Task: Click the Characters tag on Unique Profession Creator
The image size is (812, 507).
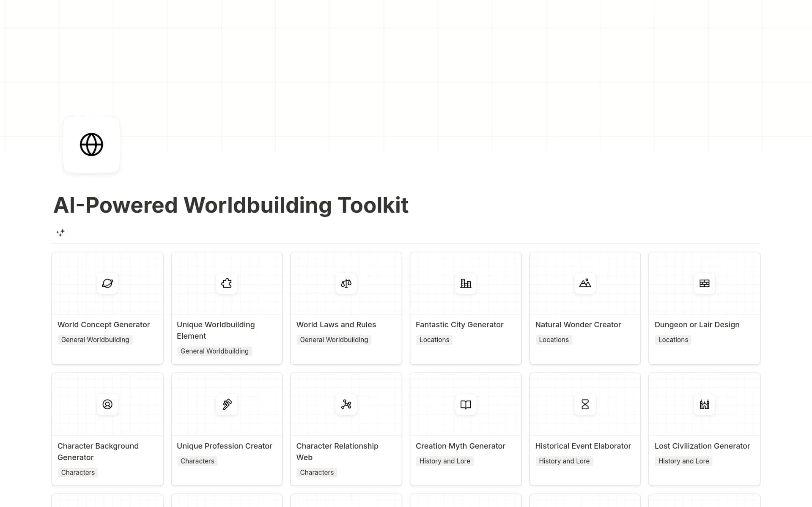Action: tap(197, 461)
